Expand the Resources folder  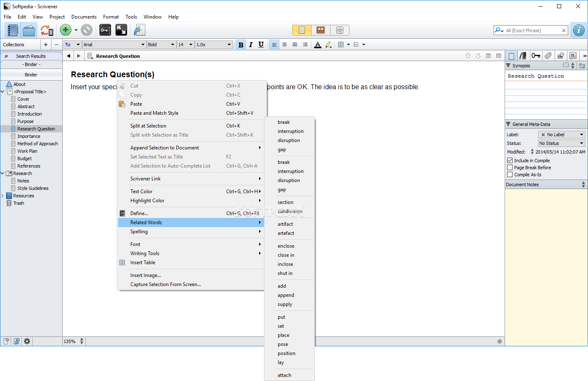2,196
